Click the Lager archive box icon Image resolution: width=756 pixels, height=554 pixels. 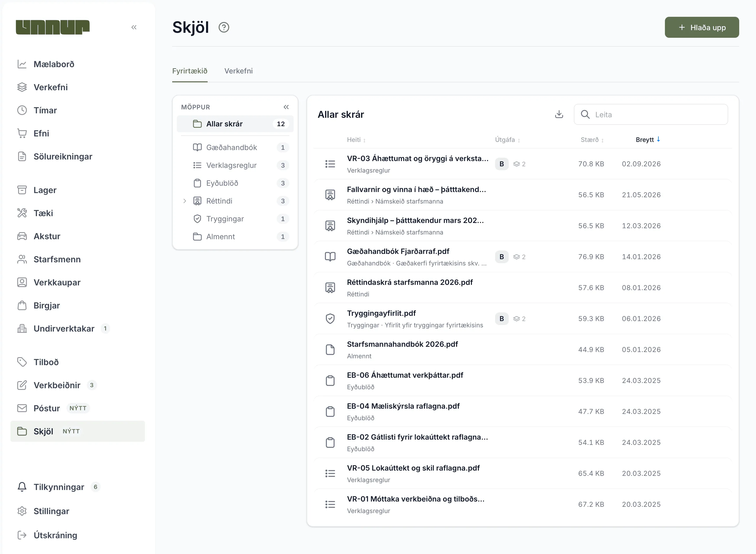coord(22,190)
